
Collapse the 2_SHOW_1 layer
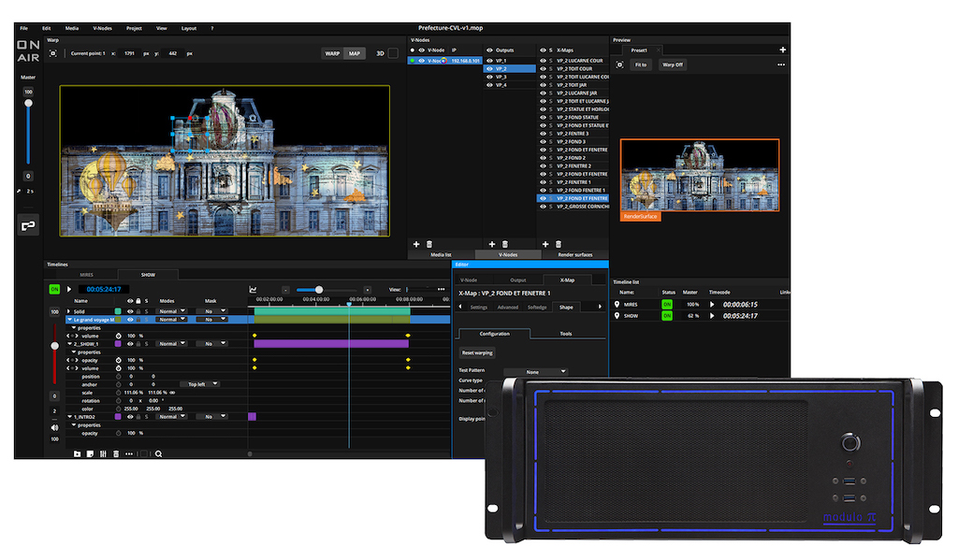tap(69, 344)
